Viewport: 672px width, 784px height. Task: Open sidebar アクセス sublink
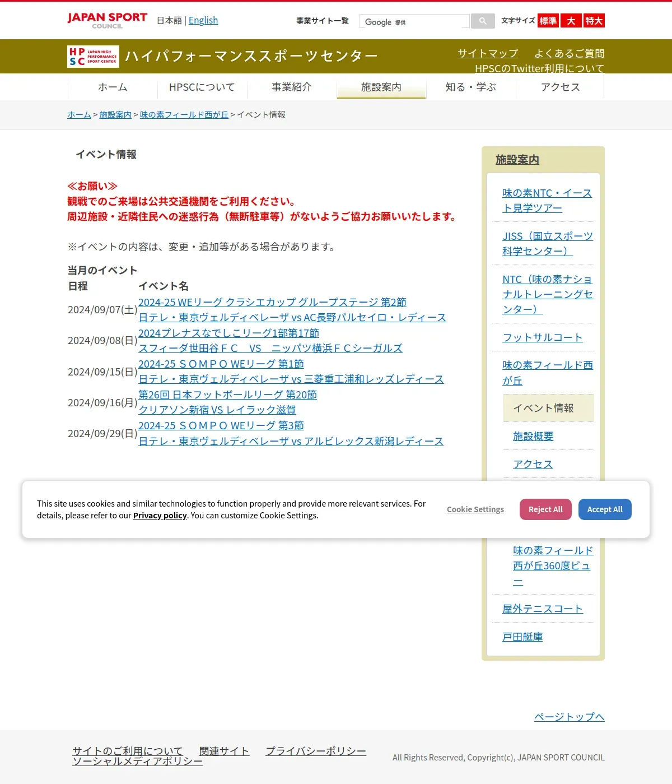click(x=533, y=464)
